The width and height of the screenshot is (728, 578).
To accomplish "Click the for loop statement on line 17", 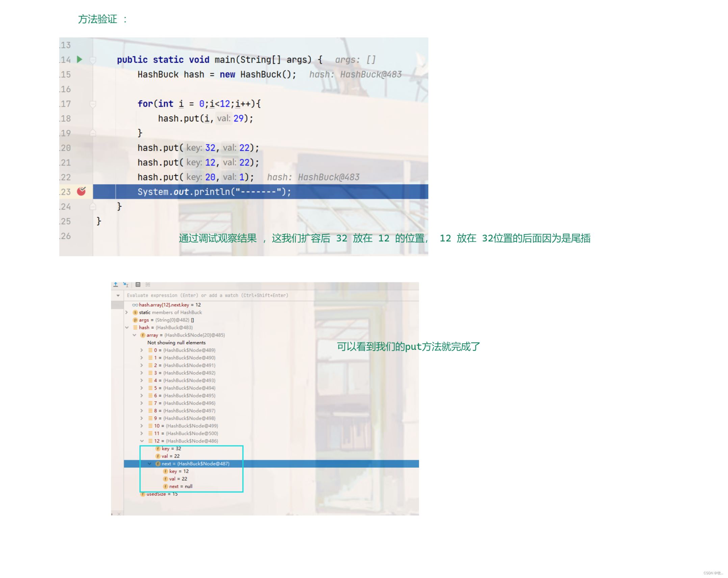I will point(199,104).
